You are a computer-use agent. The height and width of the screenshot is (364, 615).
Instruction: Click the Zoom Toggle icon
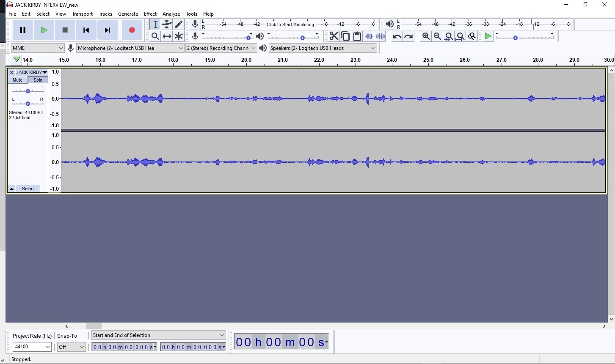(472, 36)
